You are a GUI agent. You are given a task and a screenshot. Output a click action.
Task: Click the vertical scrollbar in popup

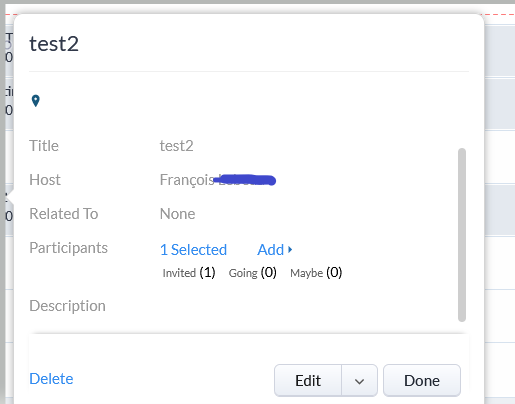[462, 235]
